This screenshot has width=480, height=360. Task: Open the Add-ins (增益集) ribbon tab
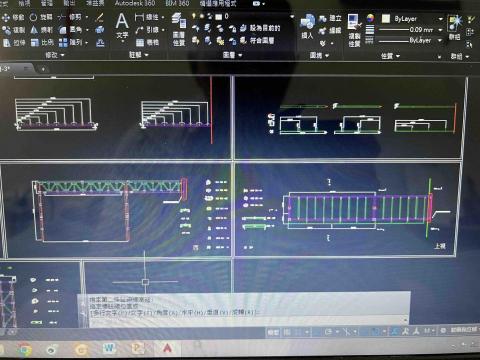pyautogui.click(x=95, y=3)
